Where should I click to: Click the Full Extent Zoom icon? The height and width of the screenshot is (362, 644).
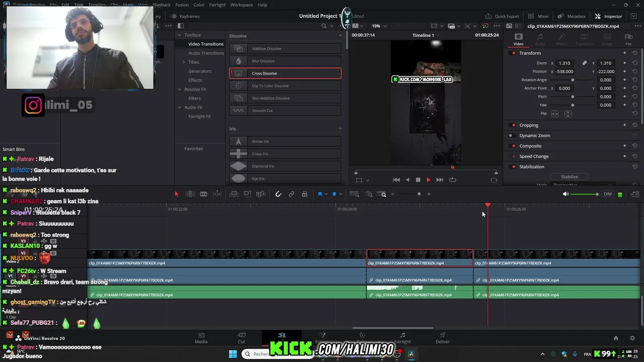(x=354, y=194)
